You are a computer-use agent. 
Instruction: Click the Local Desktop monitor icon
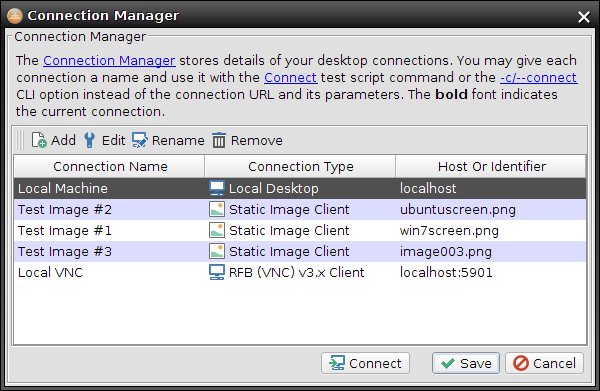point(217,188)
